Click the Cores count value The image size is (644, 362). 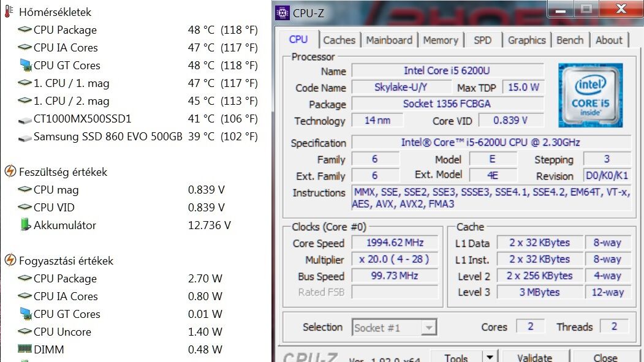[x=530, y=326]
